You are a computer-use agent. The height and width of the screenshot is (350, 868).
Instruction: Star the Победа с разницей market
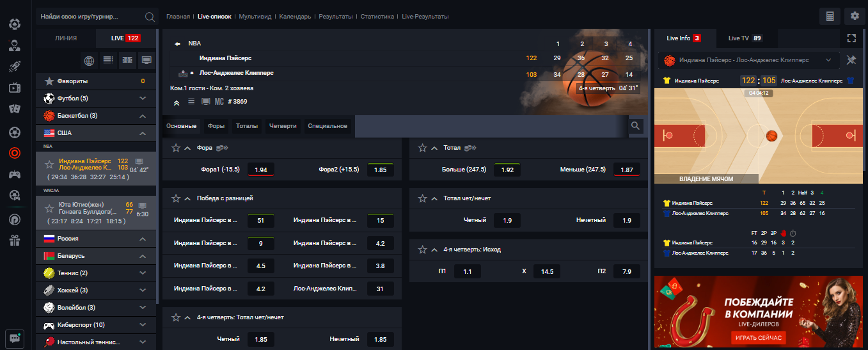point(175,198)
